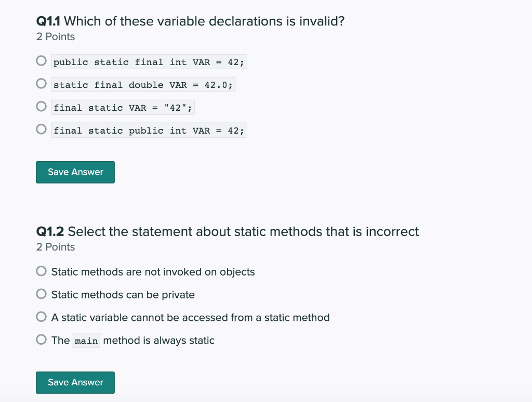Click the highlighted 'main' code snippet
Image resolution: width=532 pixels, height=402 pixels.
click(86, 340)
